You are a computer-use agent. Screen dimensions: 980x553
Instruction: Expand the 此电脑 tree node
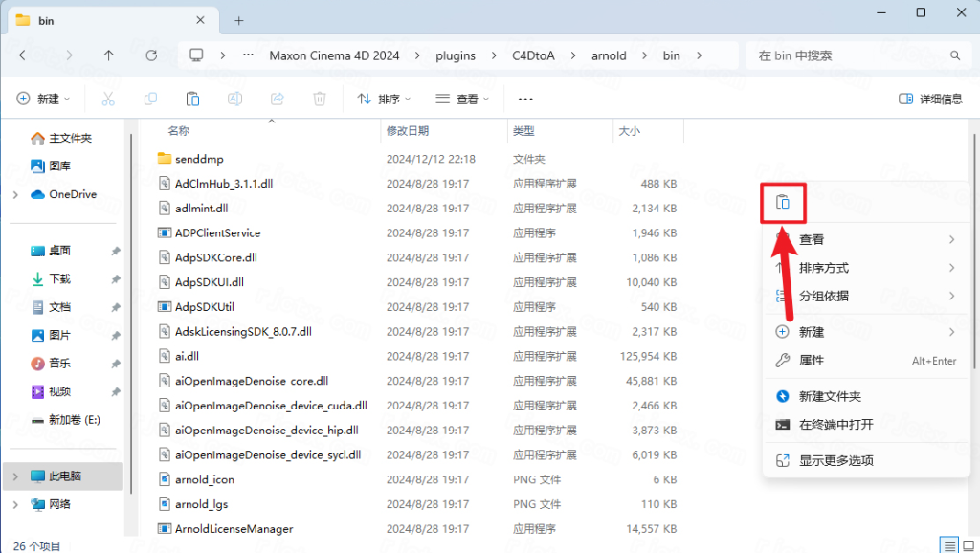point(15,476)
